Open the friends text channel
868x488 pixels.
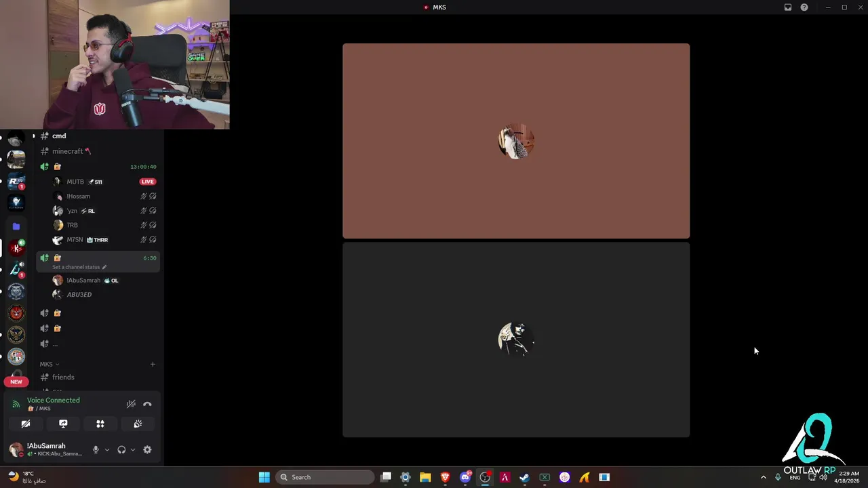[x=98, y=377]
